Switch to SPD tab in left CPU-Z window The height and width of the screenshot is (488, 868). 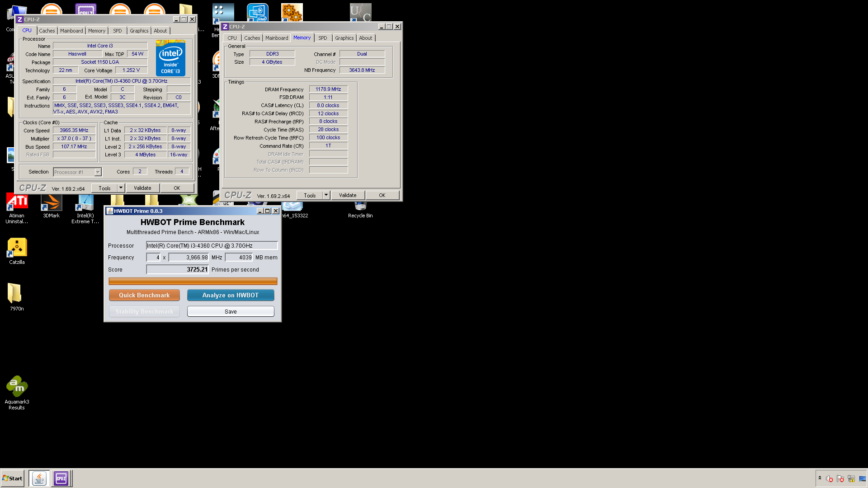click(118, 31)
